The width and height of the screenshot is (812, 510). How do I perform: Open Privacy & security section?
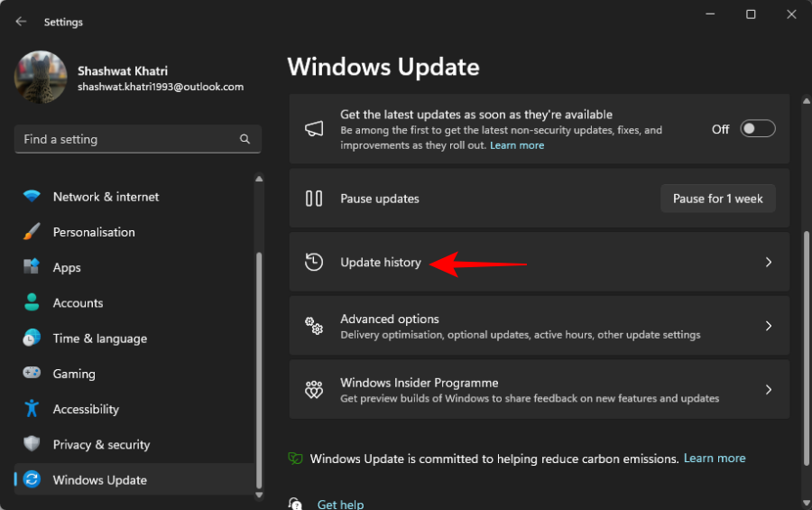101,444
